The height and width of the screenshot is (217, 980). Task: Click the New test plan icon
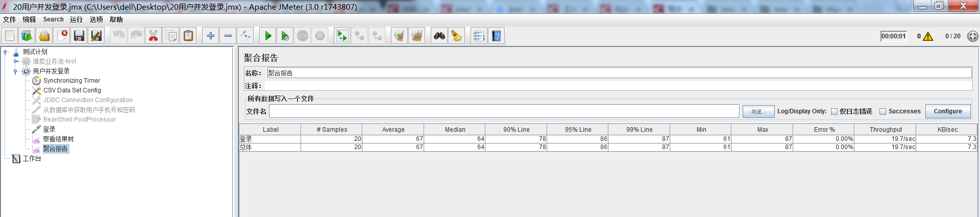point(10,36)
